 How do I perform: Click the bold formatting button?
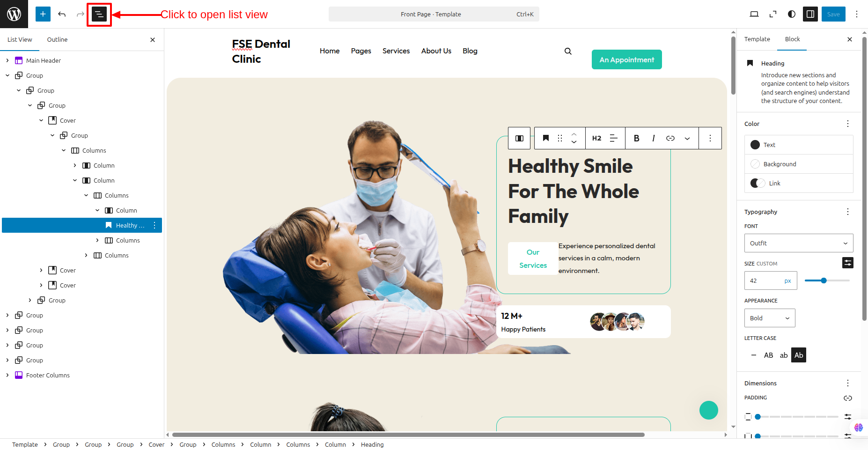(x=636, y=138)
